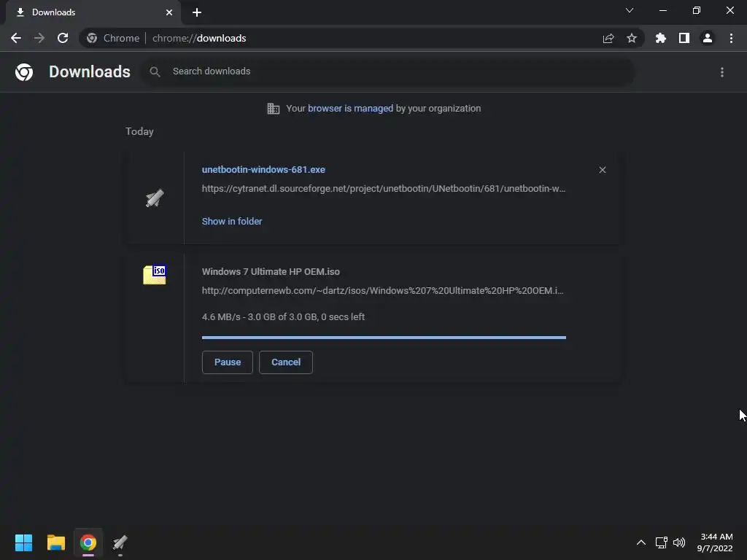Click the Chrome taskbar icon
Viewport: 747px width, 560px height.
pos(88,542)
